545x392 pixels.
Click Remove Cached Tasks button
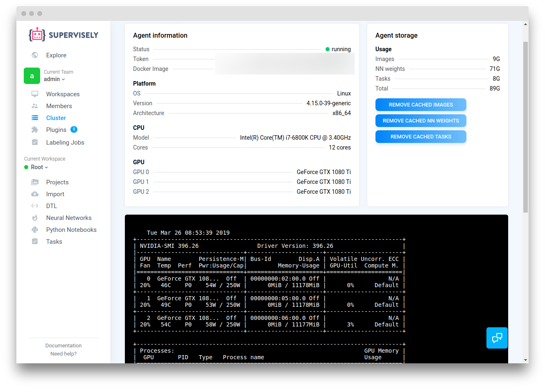pyautogui.click(x=421, y=137)
